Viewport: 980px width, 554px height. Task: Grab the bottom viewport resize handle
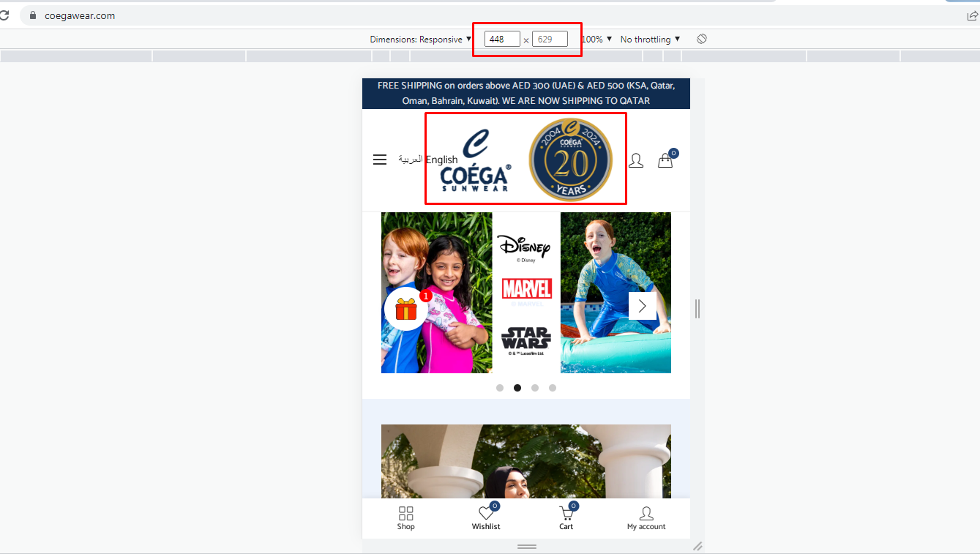coord(527,547)
